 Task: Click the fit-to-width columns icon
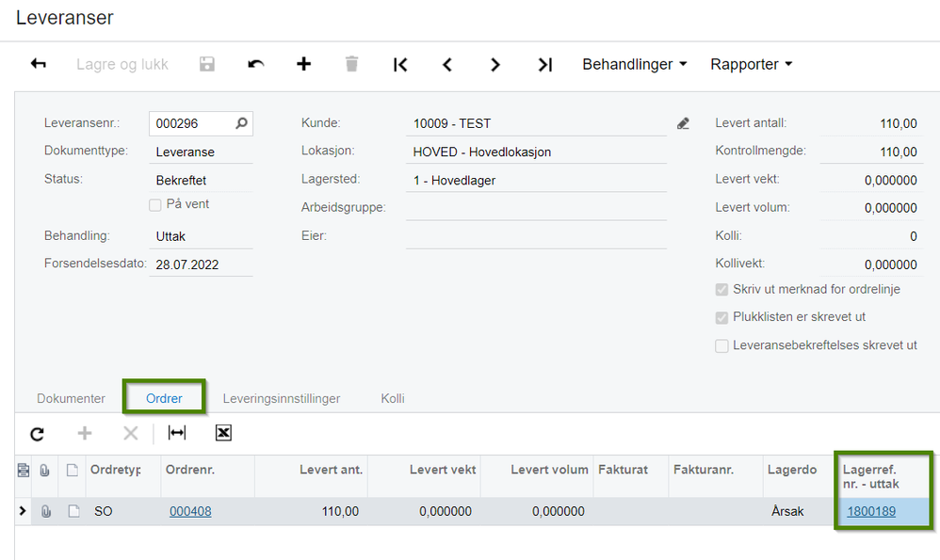click(177, 432)
